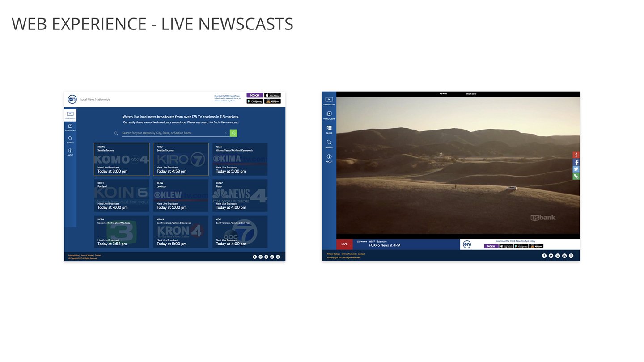Click LinkedIn footer icon on station list page
The width and height of the screenshot is (644, 362).
272,257
